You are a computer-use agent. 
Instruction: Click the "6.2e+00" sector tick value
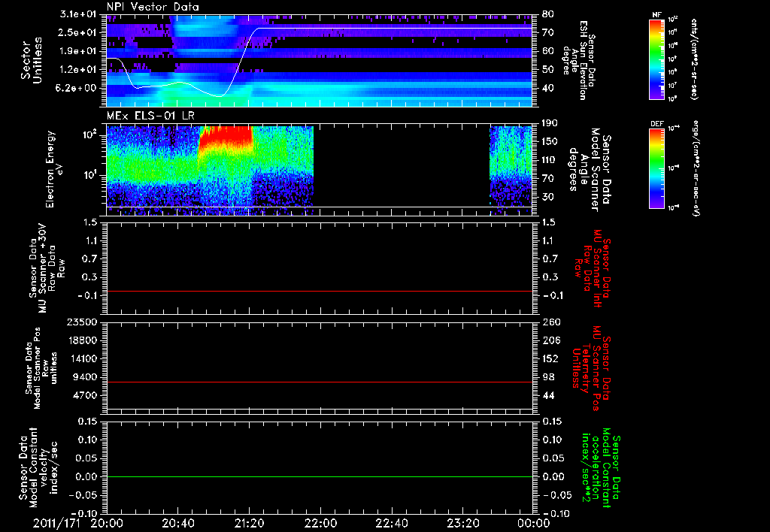tap(77, 88)
